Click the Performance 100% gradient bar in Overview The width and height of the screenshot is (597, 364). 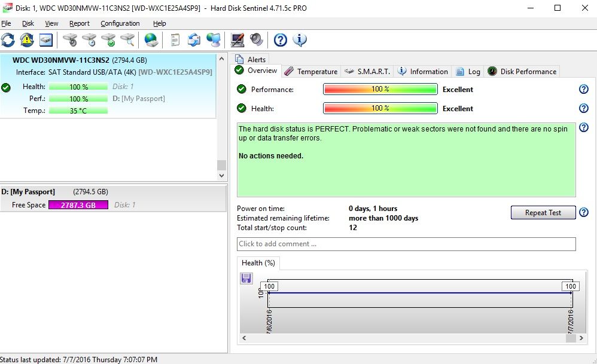pyautogui.click(x=380, y=90)
